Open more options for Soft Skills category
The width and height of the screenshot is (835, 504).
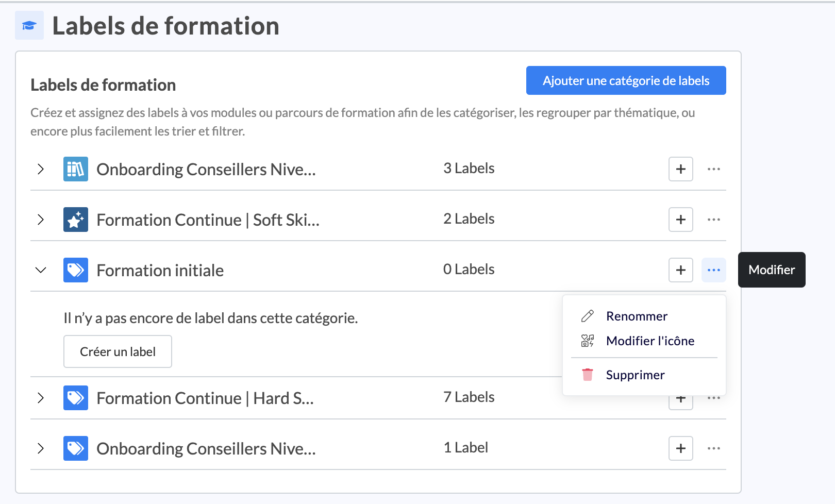[x=713, y=220]
